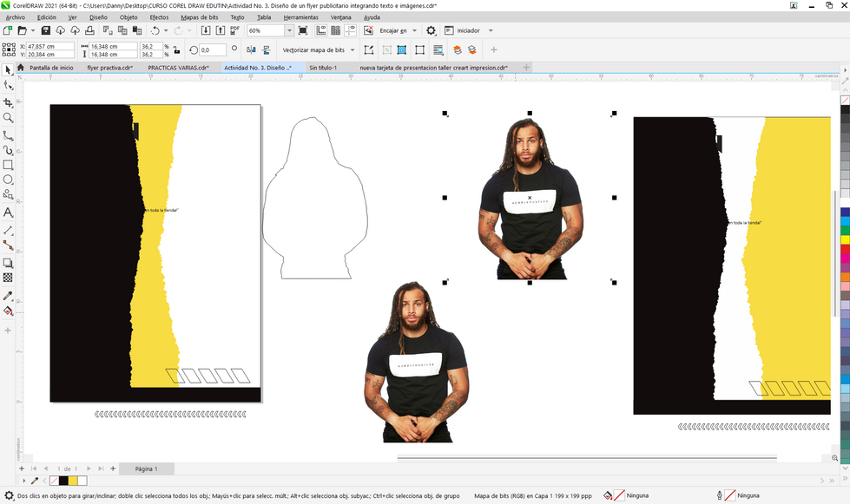Viewport: 850px width, 504px height.
Task: Toggle guidelines display button
Action: [x=350, y=31]
